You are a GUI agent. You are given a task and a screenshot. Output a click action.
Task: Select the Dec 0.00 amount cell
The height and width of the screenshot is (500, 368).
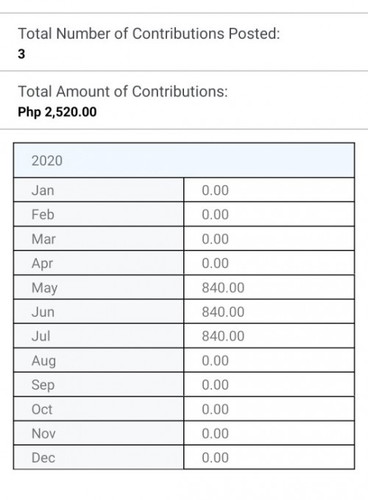pos(269,457)
